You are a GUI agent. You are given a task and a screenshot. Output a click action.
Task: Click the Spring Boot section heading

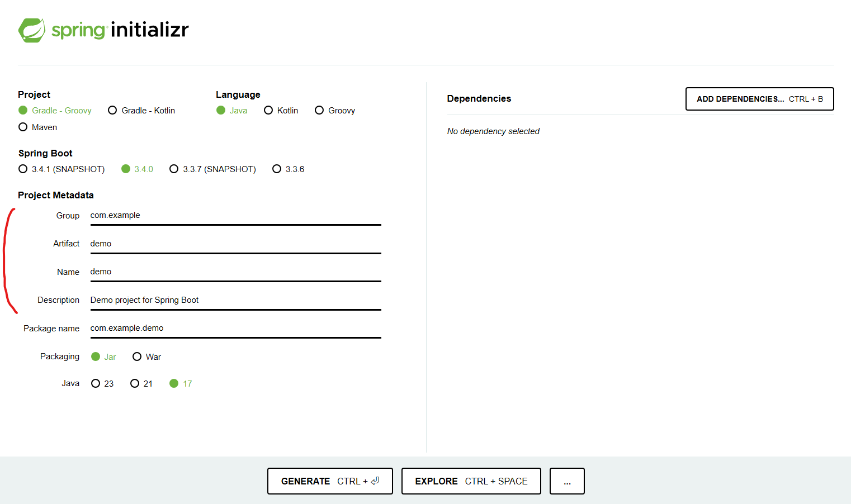coord(45,154)
